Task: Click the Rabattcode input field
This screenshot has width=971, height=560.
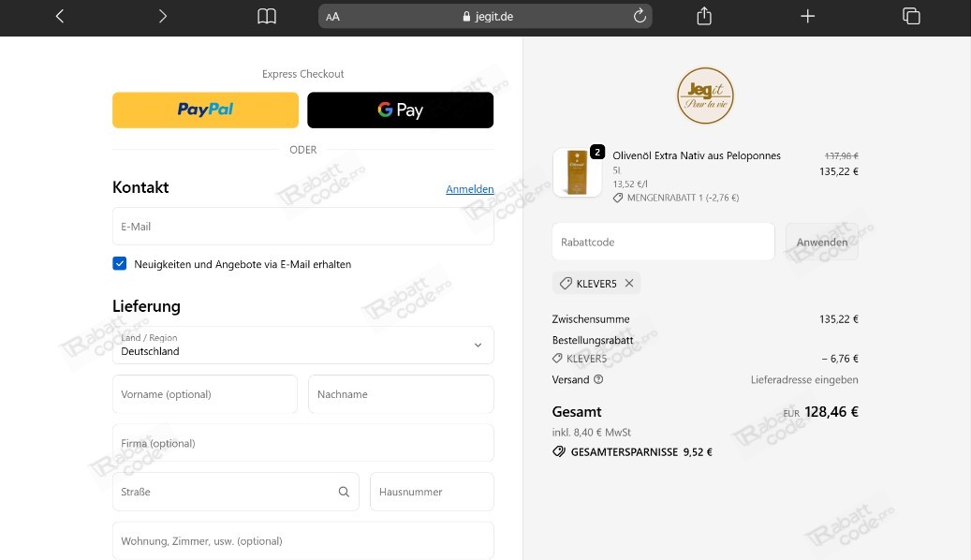Action: tap(662, 242)
